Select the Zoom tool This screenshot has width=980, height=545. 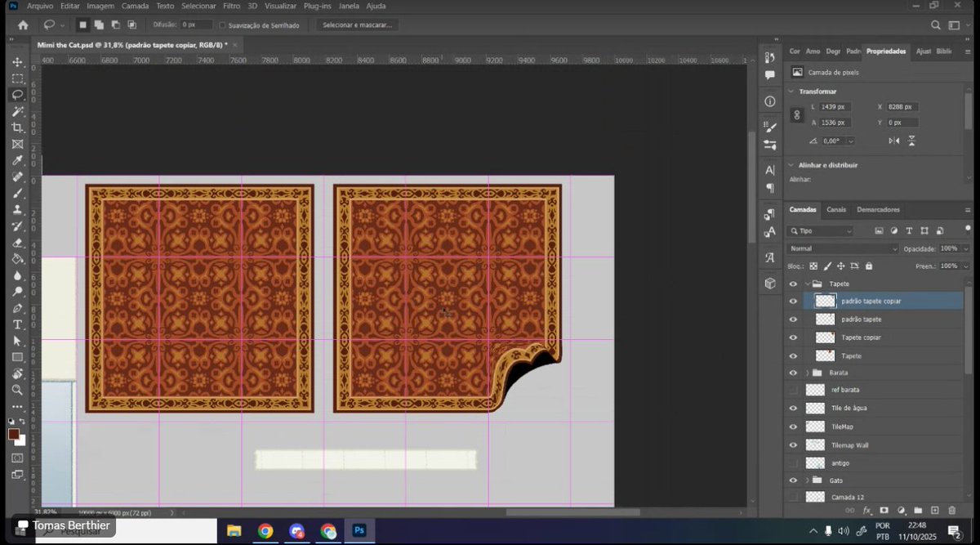pyautogui.click(x=18, y=390)
